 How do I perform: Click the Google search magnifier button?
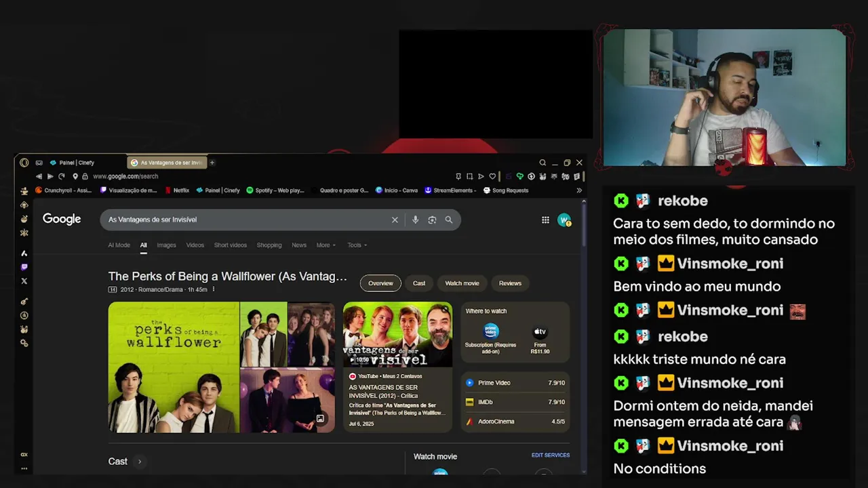click(x=449, y=220)
